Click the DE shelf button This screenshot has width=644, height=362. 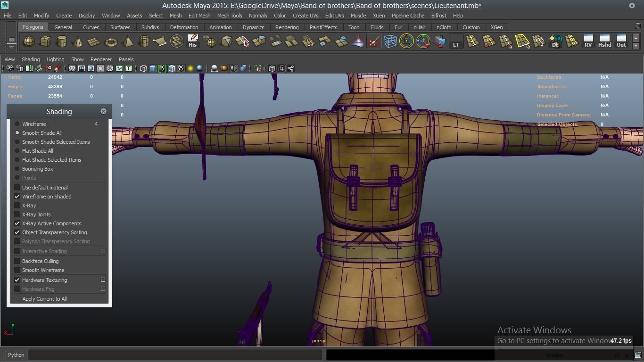pyautogui.click(x=555, y=41)
